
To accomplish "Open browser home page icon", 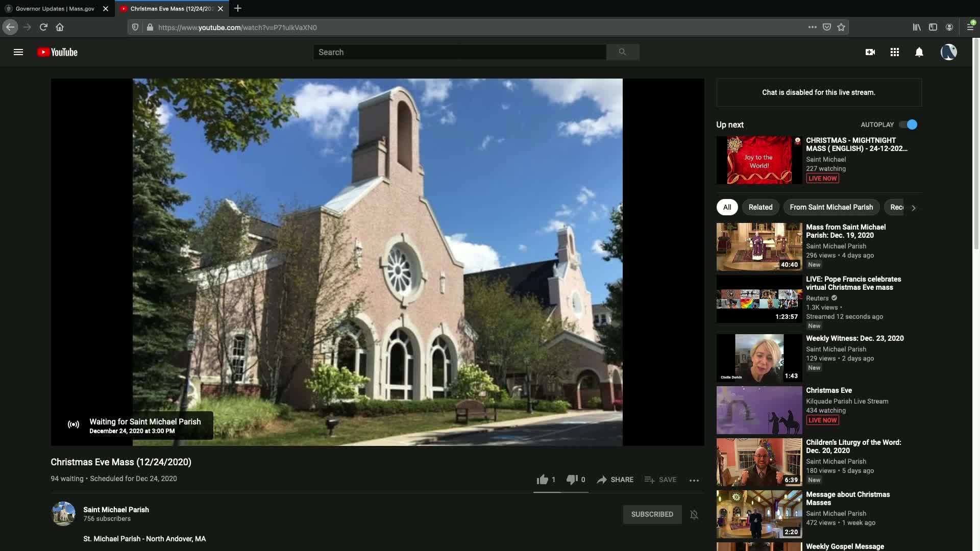I will point(60,27).
